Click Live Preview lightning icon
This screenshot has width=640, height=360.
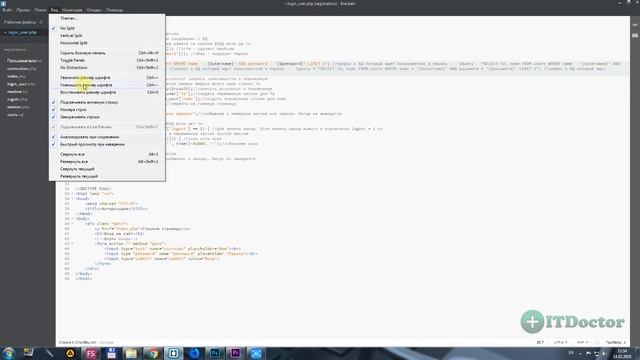(x=635, y=25)
